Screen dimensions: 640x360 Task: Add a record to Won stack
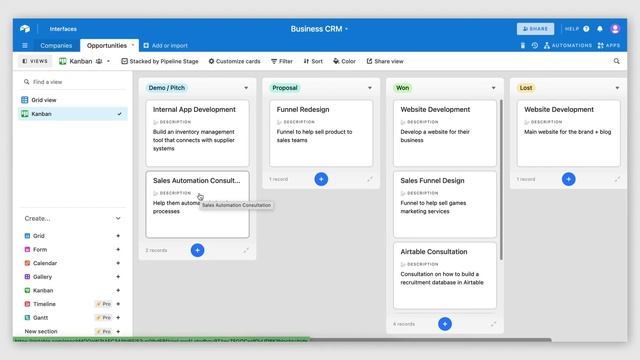pos(444,324)
